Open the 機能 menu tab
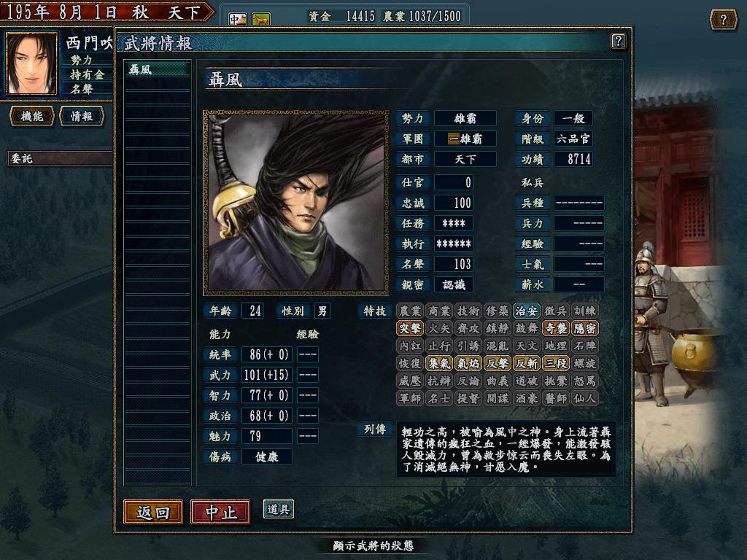 click(x=32, y=116)
